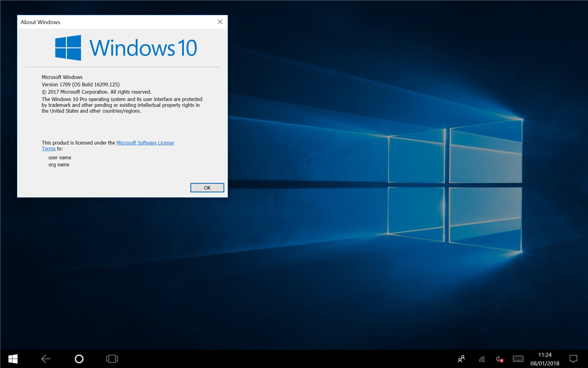Open the Start menu Windows logo
Viewport: 588px width, 368px height.
[13, 359]
